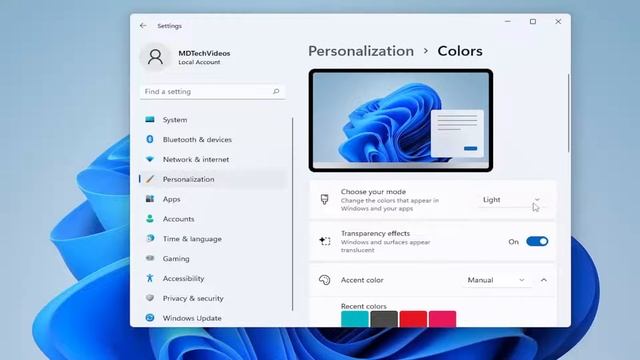Pick the dark gray recent color swatch
This screenshot has width=640, height=360.
coord(384,319)
